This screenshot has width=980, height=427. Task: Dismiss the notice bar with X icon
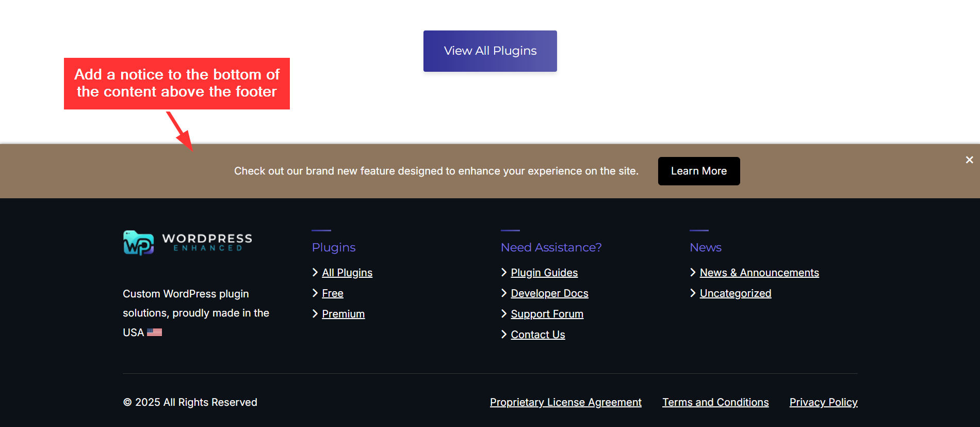(969, 160)
